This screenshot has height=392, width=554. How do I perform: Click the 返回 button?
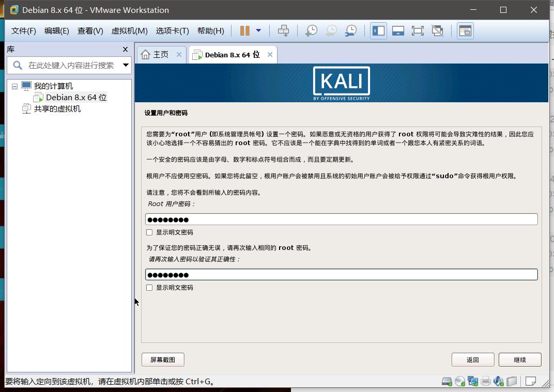[x=473, y=359]
